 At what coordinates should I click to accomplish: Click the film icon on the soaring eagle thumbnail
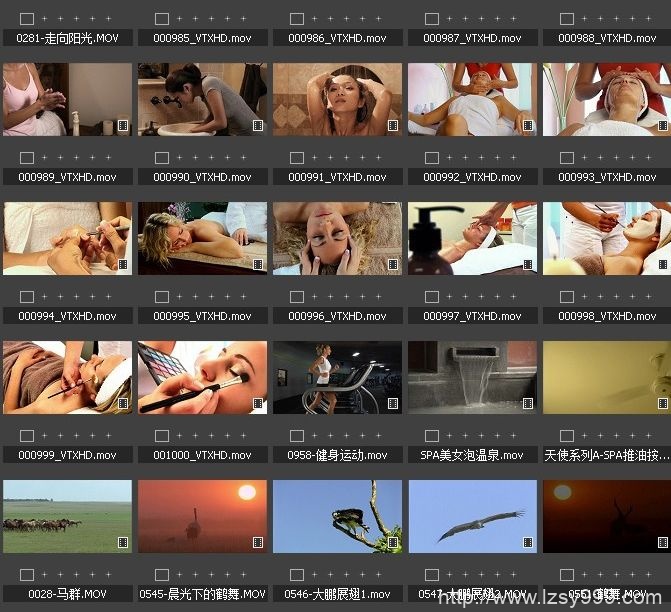point(528,543)
